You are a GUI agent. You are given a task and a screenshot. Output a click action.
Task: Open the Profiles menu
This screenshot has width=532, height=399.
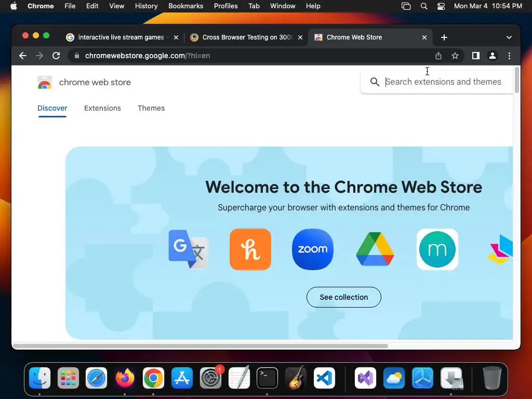(x=225, y=6)
